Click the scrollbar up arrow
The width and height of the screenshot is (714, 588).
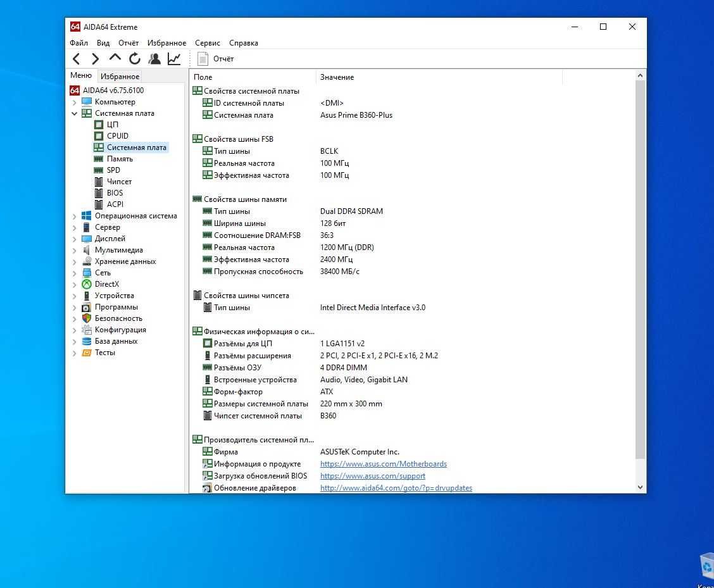[640, 75]
